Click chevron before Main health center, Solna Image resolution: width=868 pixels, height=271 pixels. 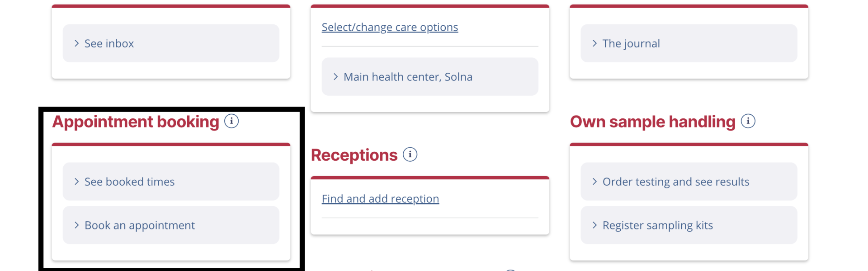tap(335, 77)
